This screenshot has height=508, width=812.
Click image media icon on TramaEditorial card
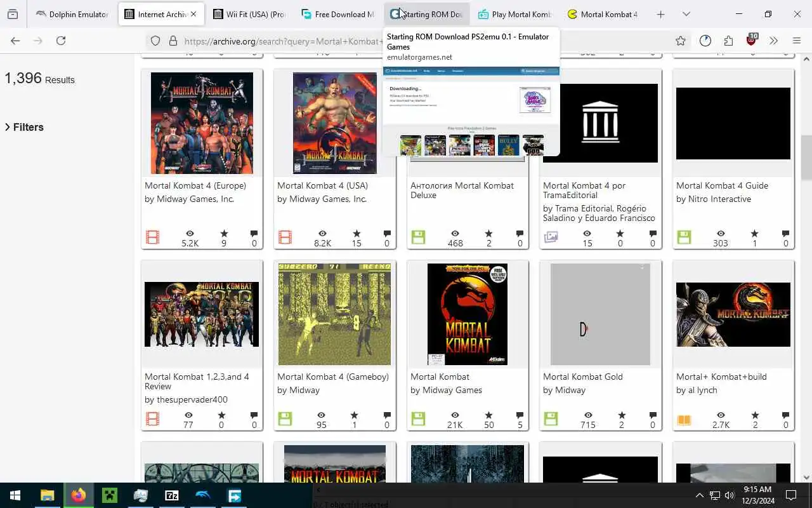pyautogui.click(x=551, y=237)
